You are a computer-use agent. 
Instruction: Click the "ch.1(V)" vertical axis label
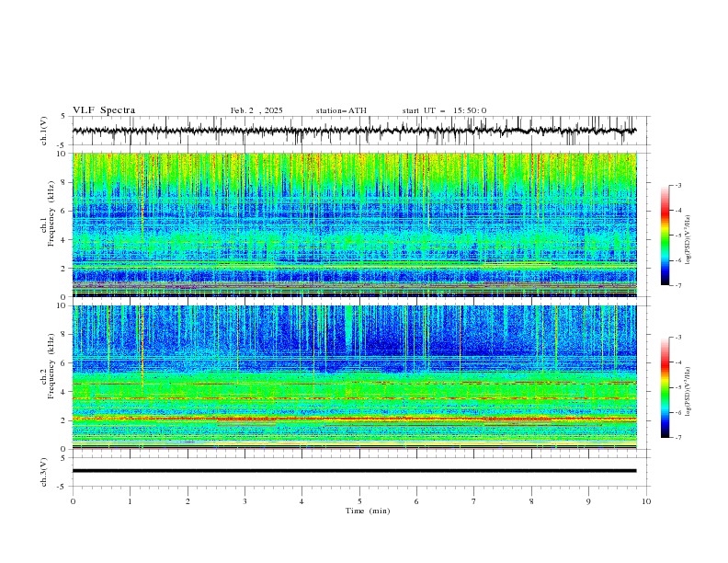coord(44,131)
